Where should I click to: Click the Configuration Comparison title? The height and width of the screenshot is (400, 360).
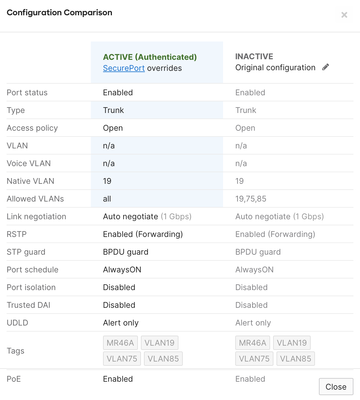click(59, 13)
